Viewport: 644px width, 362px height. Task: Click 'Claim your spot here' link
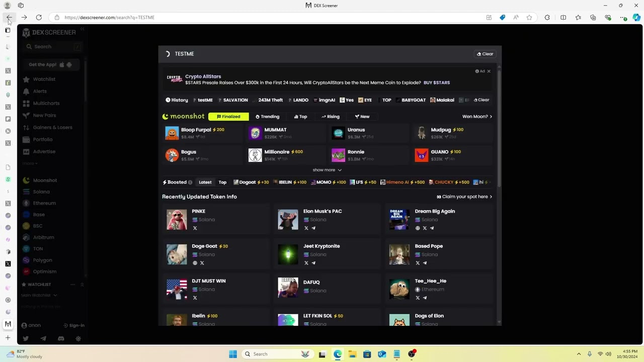(464, 197)
